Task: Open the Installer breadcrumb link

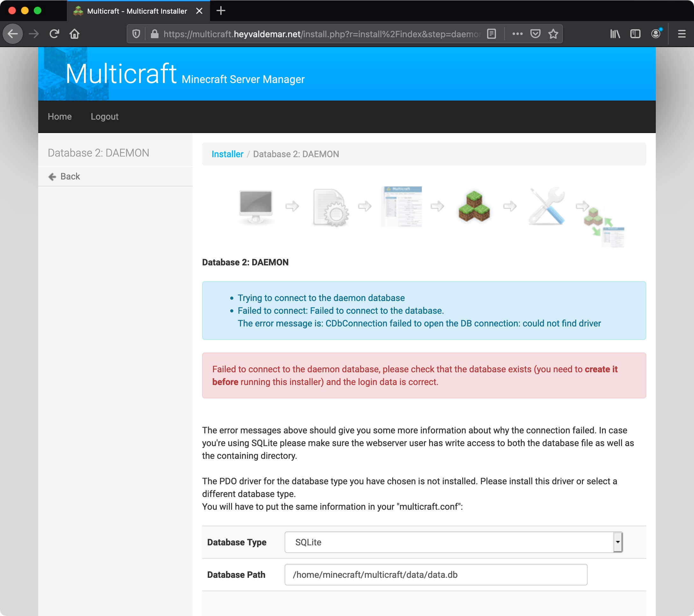Action: coord(228,154)
